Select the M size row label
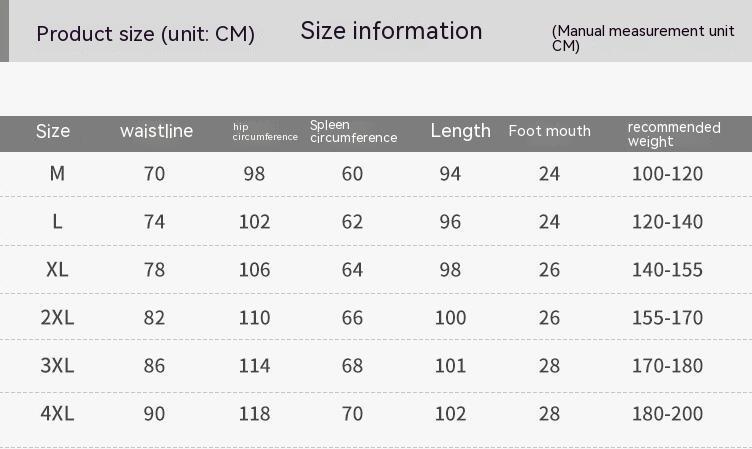This screenshot has width=752, height=449. tap(57, 174)
